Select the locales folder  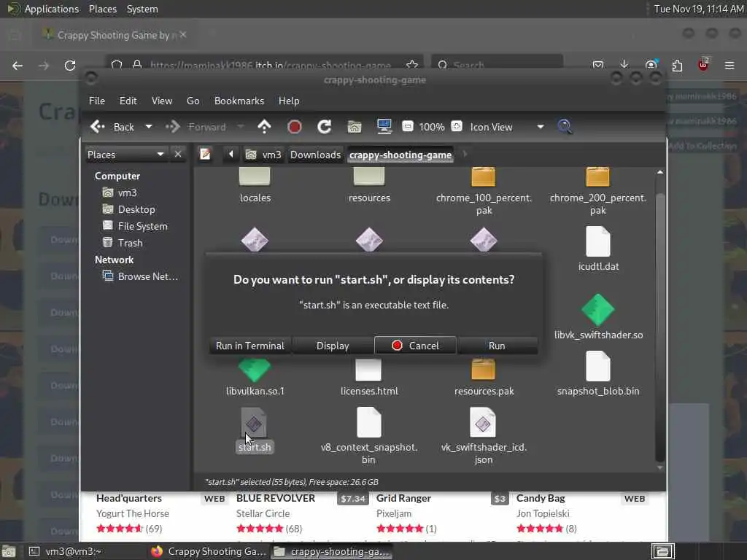(255, 186)
